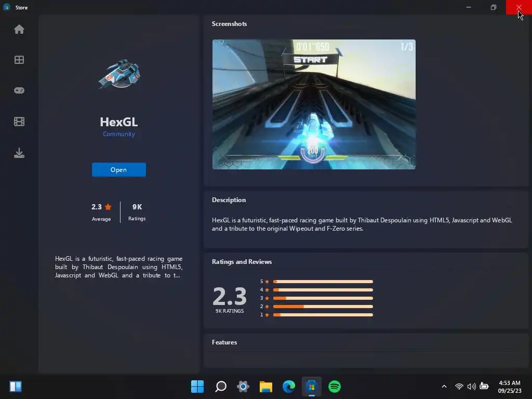Click the HexGL ship app icon

tap(119, 74)
